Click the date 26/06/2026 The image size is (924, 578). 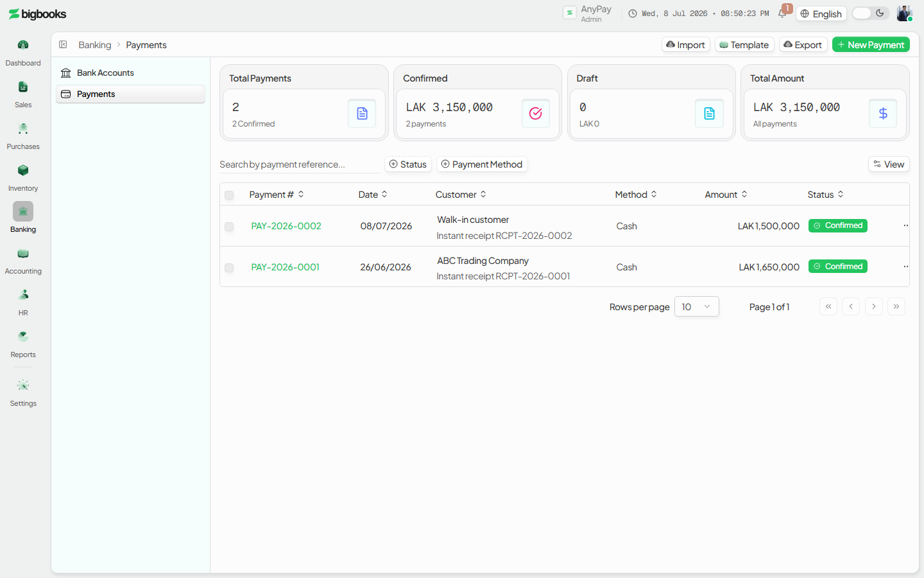386,267
